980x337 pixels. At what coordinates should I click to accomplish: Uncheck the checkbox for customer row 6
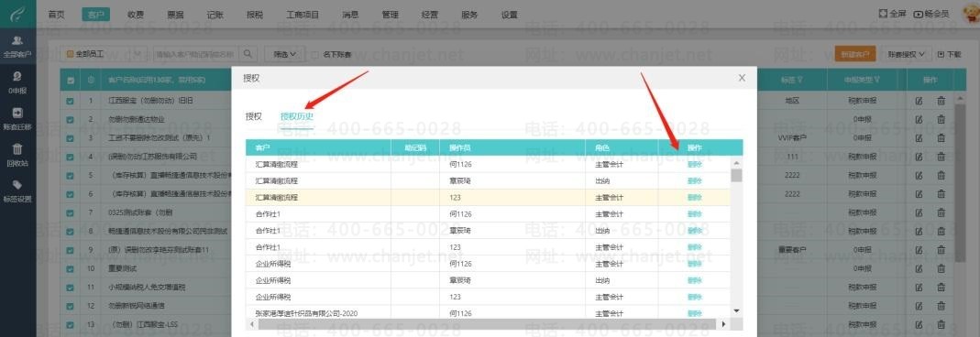(70, 194)
